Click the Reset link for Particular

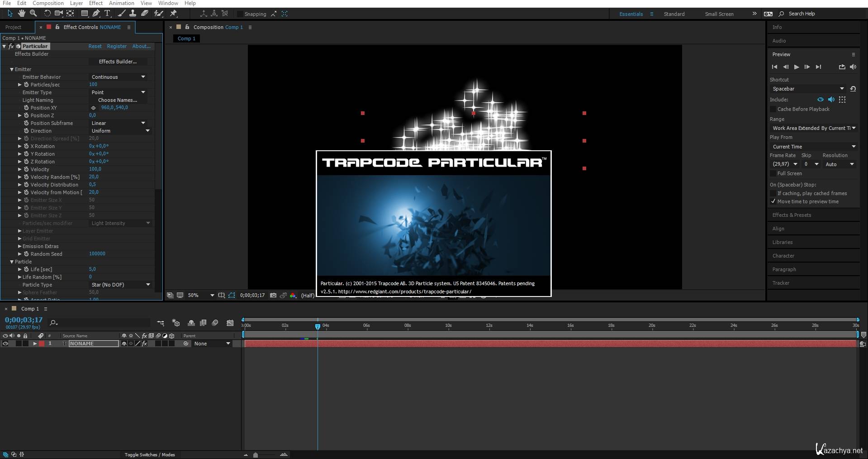pos(95,46)
